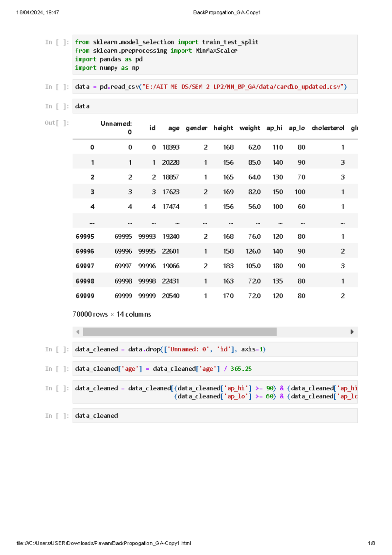392x555 pixels.
Task: Select the ap_hi and ap_lo filter cell
Action: (x=215, y=392)
